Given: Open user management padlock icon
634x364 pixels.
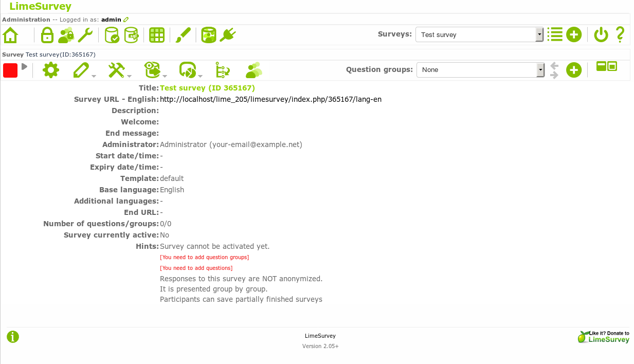Looking at the screenshot, I should 47,35.
